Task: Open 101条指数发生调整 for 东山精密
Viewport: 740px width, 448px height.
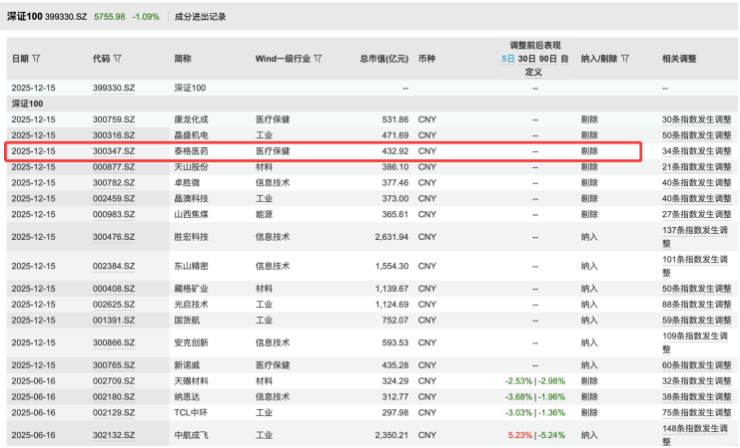Action: coord(695,266)
